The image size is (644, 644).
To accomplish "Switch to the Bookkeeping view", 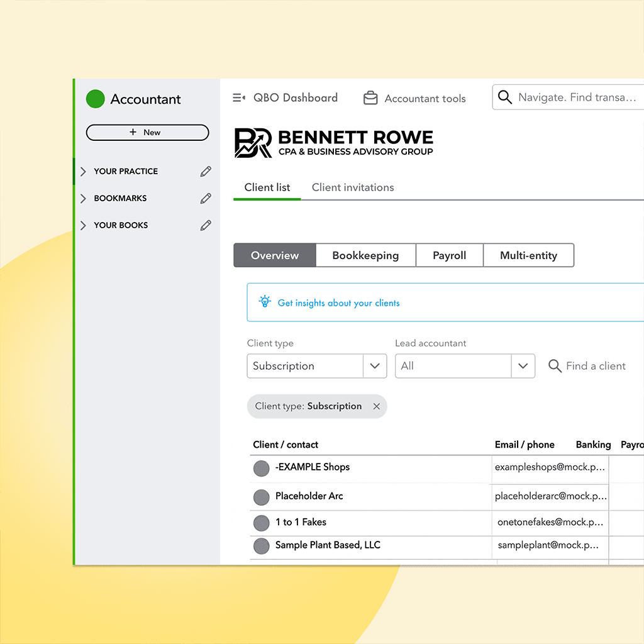I will pos(365,255).
